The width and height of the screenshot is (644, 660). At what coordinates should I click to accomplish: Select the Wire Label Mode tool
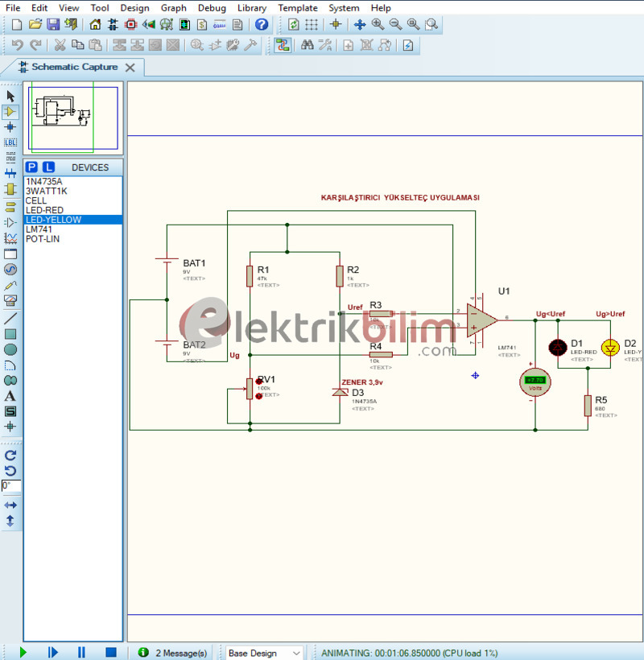point(10,142)
